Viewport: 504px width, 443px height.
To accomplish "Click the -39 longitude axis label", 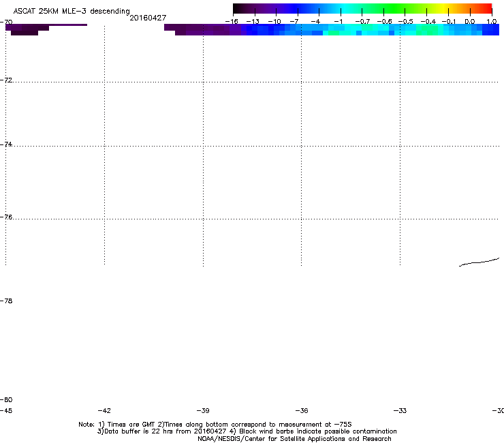I will point(203,410).
